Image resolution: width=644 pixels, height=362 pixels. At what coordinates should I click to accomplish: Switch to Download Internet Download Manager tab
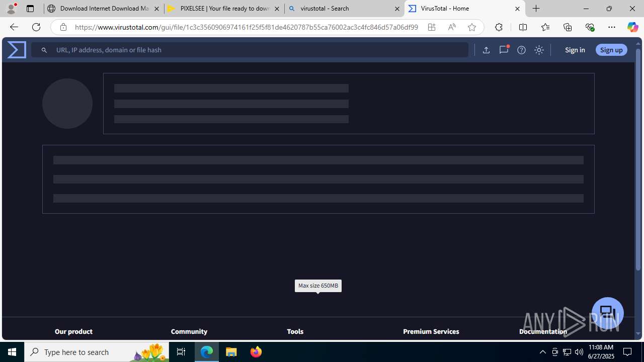click(x=103, y=9)
